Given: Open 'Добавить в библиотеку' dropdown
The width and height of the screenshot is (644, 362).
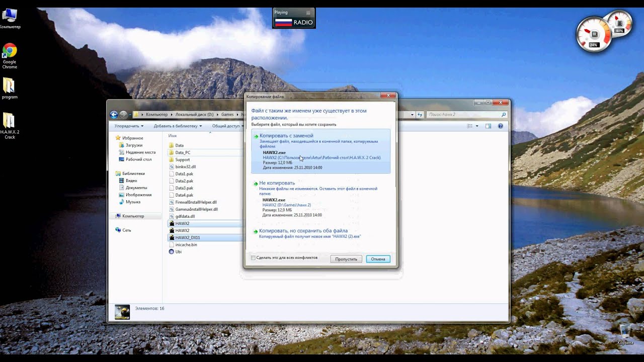Looking at the screenshot, I should pos(178,126).
